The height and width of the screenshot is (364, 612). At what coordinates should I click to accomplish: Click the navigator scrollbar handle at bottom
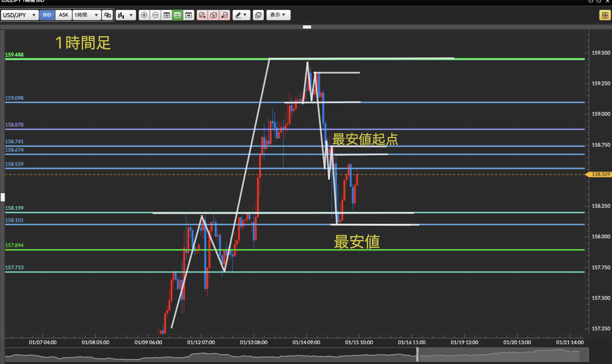(x=418, y=354)
